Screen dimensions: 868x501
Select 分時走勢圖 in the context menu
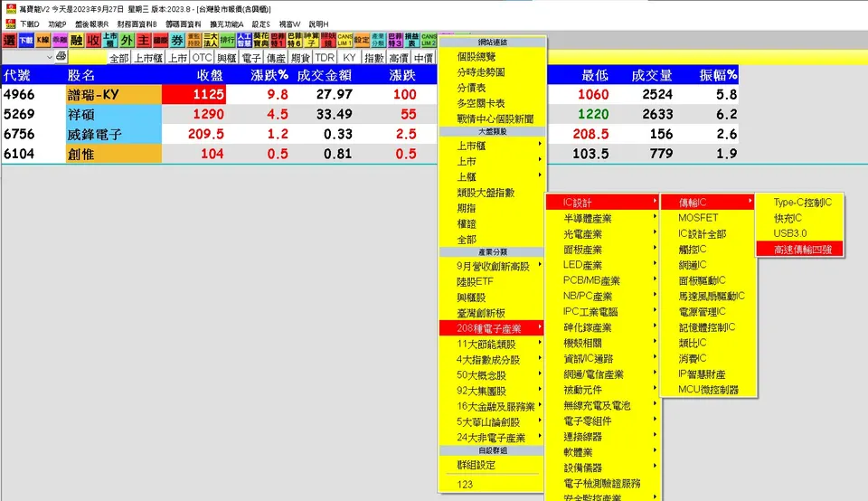(x=492, y=72)
